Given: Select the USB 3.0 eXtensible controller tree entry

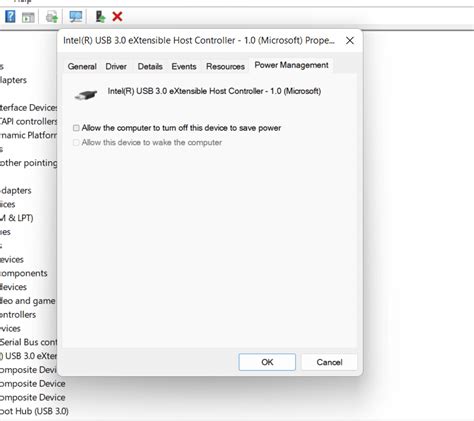Looking at the screenshot, I should pos(29,356).
